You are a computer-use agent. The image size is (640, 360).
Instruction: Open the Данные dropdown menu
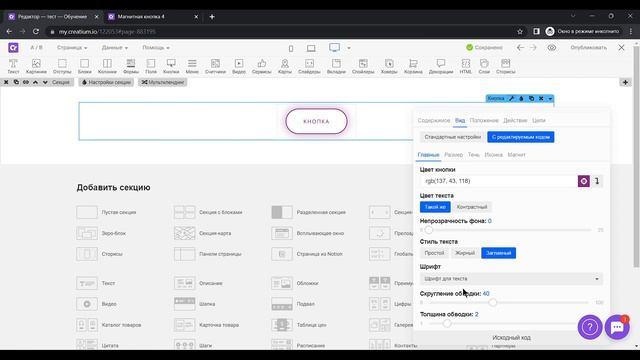click(114, 48)
